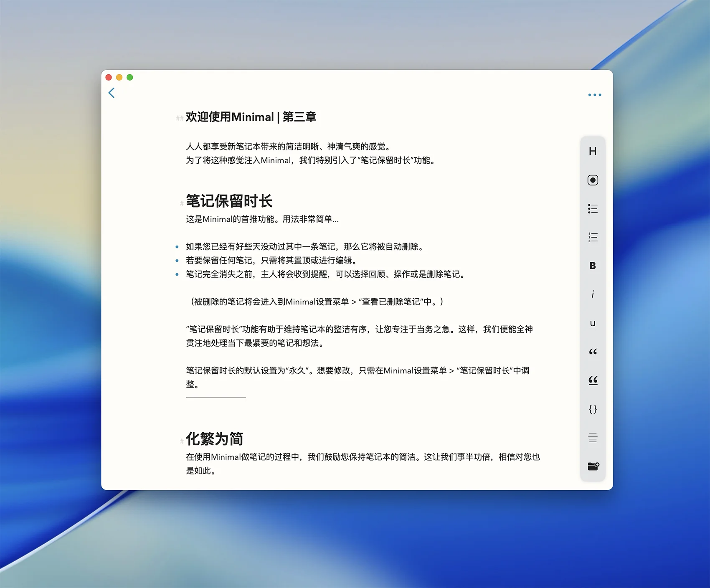Toggle underline formatting
This screenshot has height=588, width=710.
(x=593, y=323)
